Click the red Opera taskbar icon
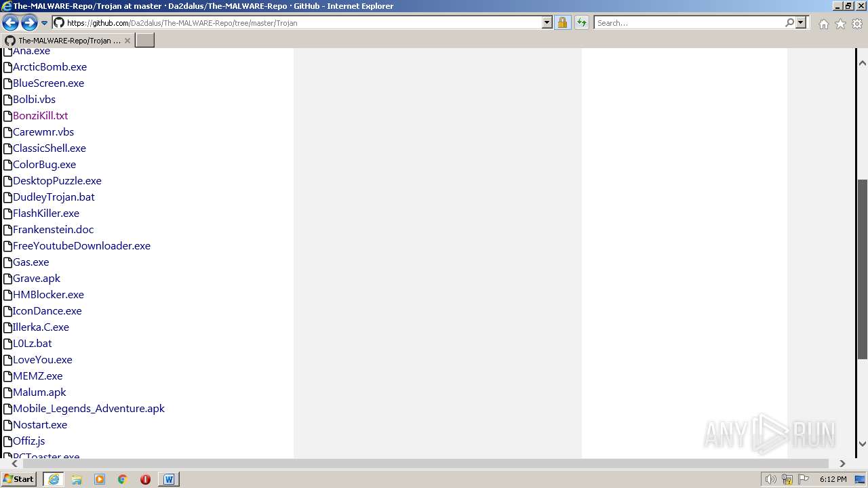The width and height of the screenshot is (868, 488). pos(145,479)
